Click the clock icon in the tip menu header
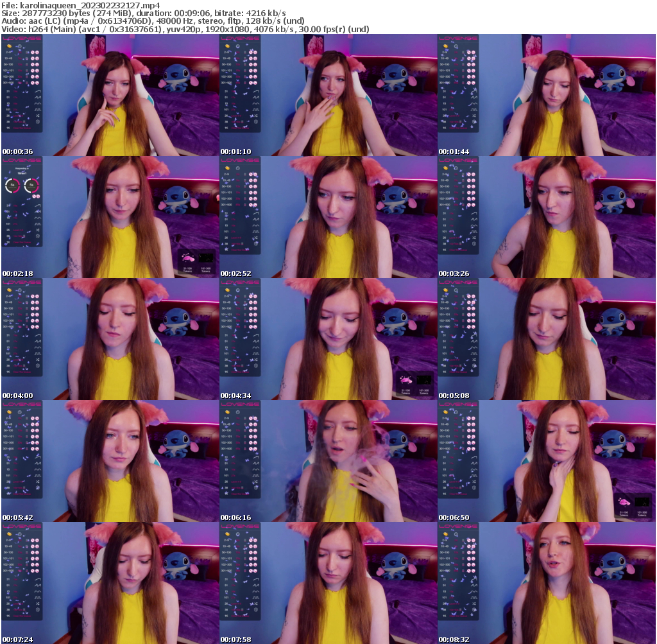This screenshot has height=644, width=657. tap(19, 46)
